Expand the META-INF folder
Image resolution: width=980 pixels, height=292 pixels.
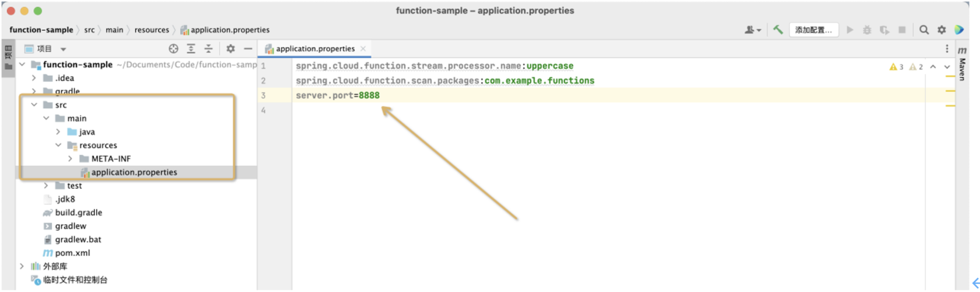click(71, 159)
